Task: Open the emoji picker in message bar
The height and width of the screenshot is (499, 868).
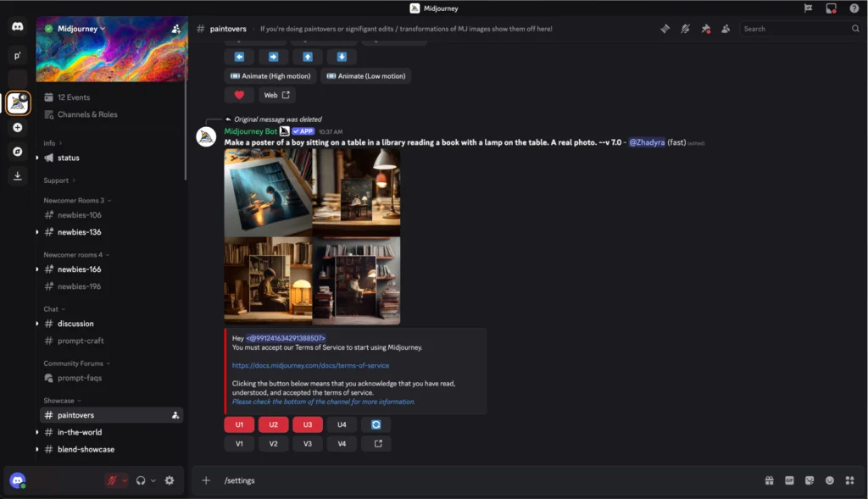Action: coord(830,480)
